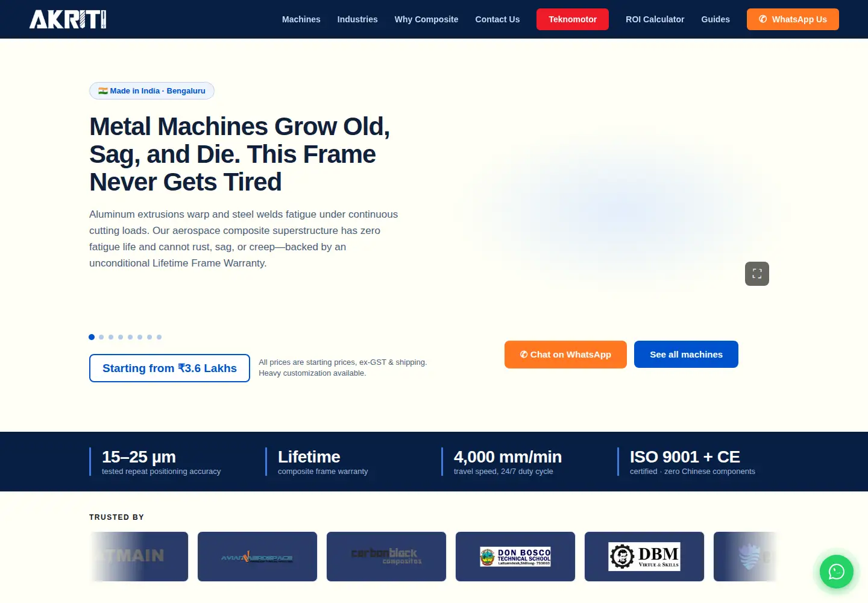This screenshot has width=868, height=603.
Task: Click the 15–25 µm accuracy stat
Action: [161, 462]
